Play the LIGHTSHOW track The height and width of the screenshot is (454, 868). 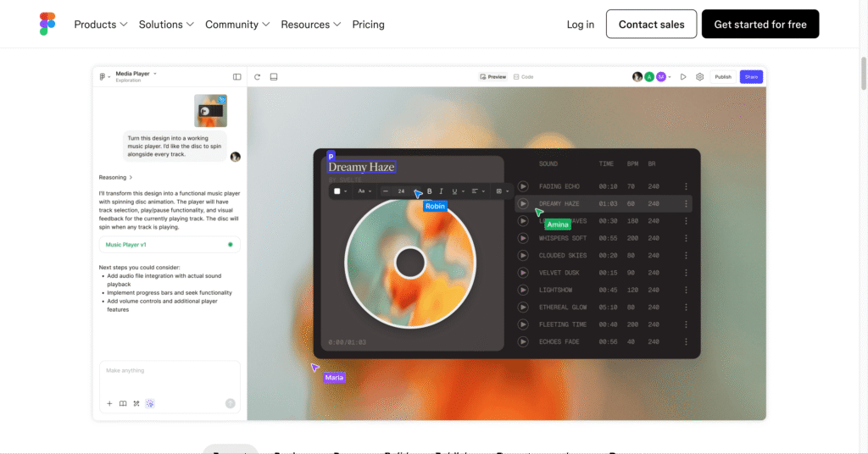click(x=523, y=290)
